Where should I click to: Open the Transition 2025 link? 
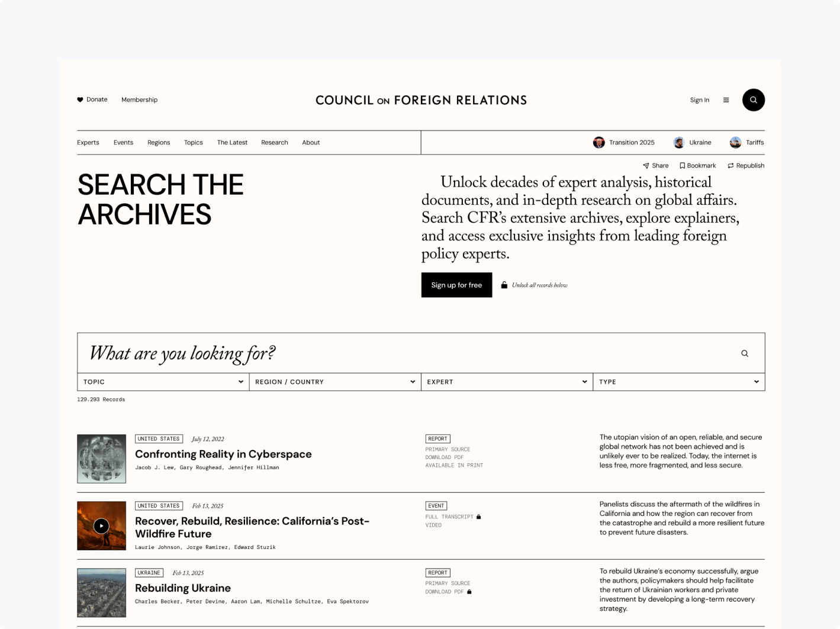[x=632, y=142]
